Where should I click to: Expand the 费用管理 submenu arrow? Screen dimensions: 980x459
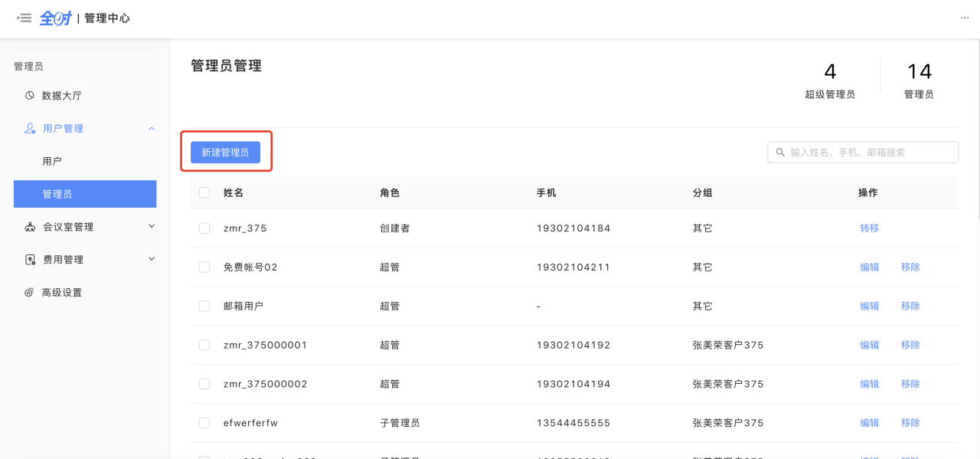152,259
